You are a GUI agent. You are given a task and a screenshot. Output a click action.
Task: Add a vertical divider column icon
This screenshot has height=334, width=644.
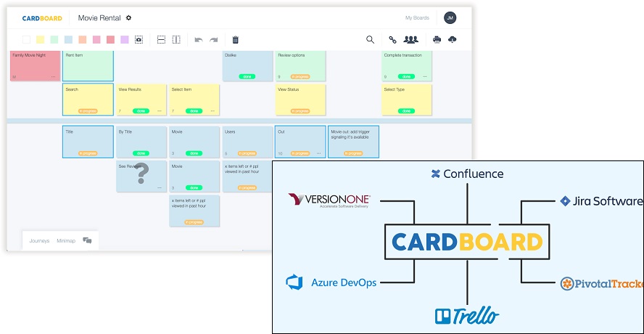point(176,40)
